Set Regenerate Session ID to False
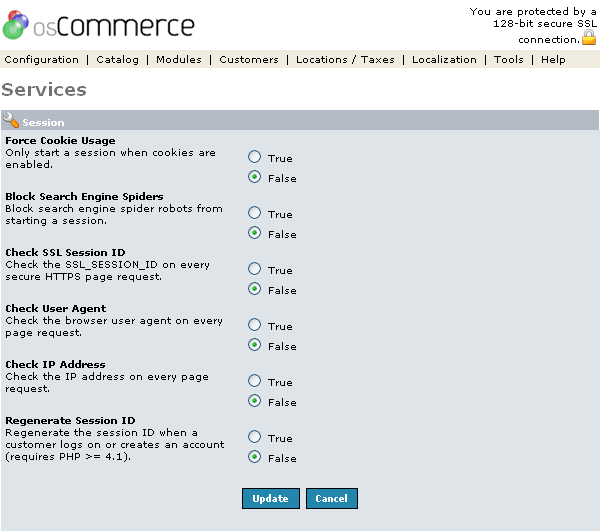The width and height of the screenshot is (600, 532). click(254, 457)
